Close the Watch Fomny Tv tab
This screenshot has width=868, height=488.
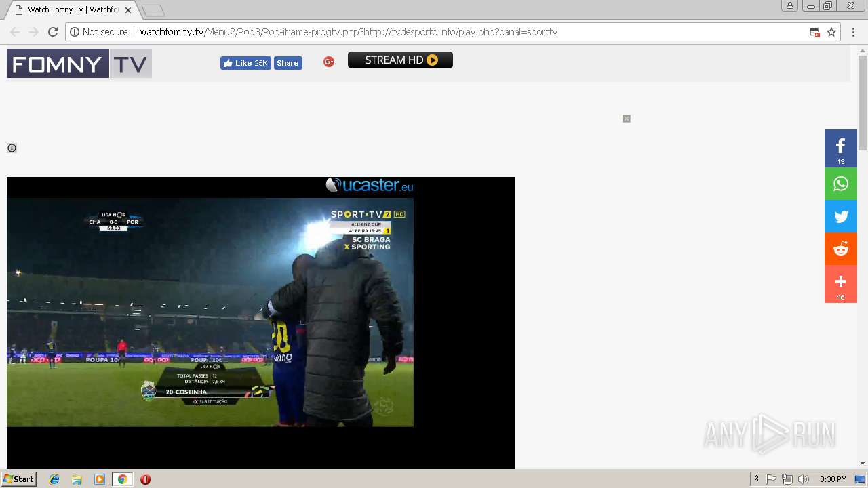click(128, 10)
